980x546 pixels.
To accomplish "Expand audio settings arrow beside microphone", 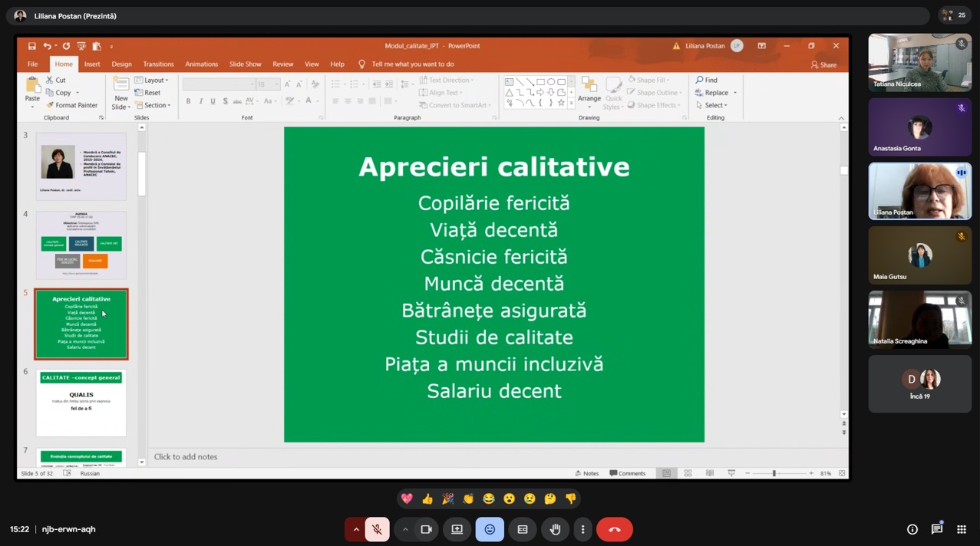I will pyautogui.click(x=356, y=529).
